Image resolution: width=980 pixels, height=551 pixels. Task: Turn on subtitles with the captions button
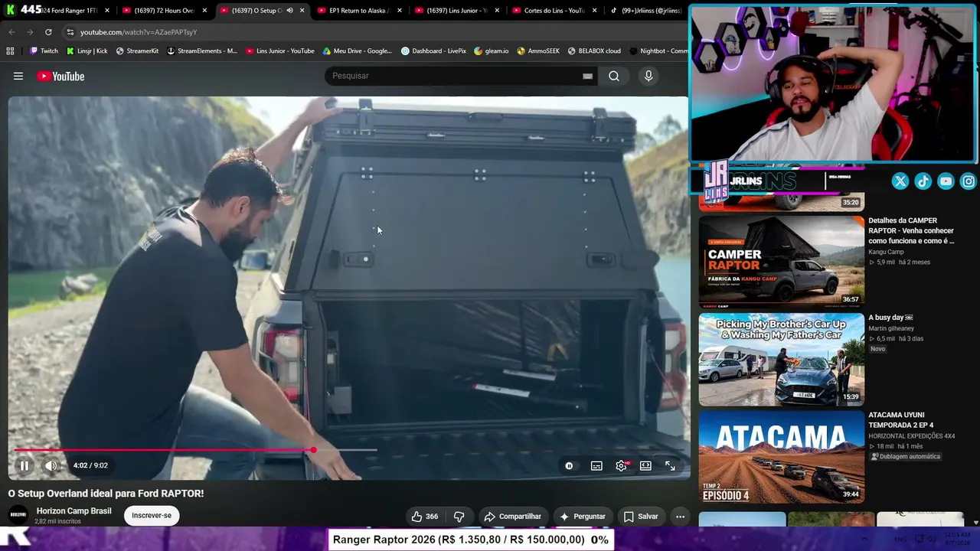[x=596, y=465]
